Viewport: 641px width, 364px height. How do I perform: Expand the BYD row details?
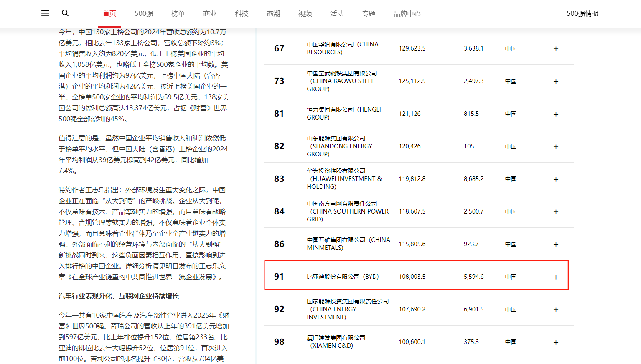click(x=556, y=277)
